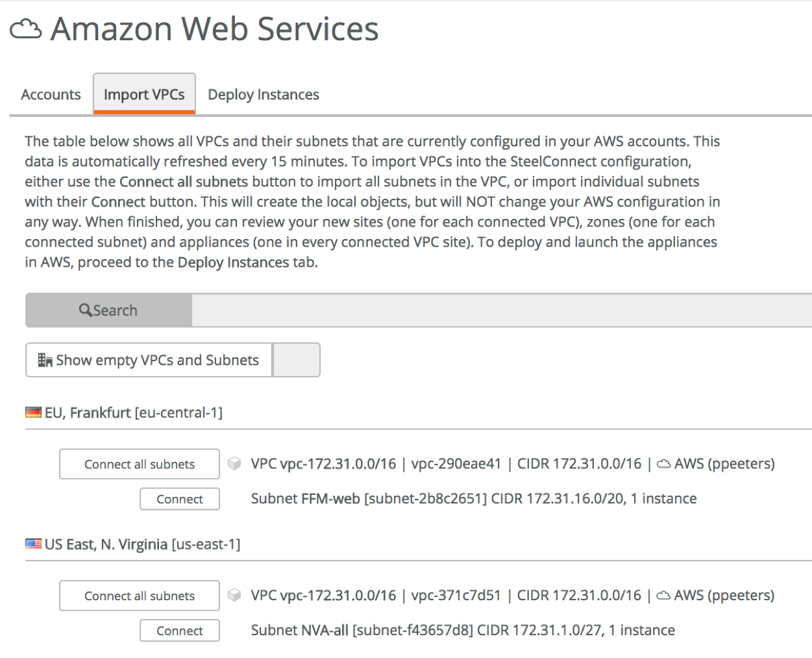This screenshot has height=658, width=812.
Task: Click the magnifier search icon
Action: (86, 310)
